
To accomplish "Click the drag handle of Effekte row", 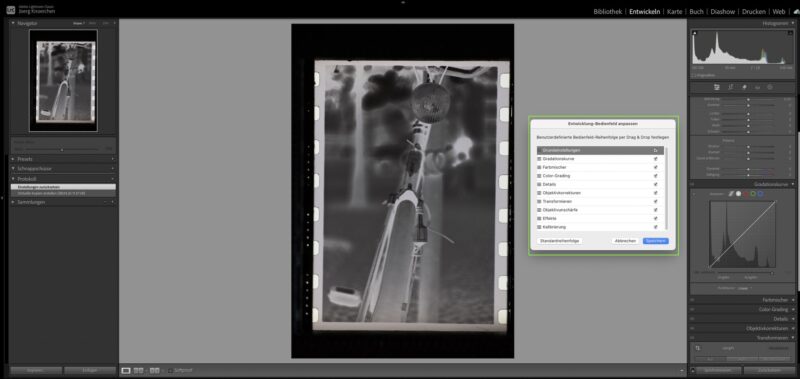I will (539, 218).
